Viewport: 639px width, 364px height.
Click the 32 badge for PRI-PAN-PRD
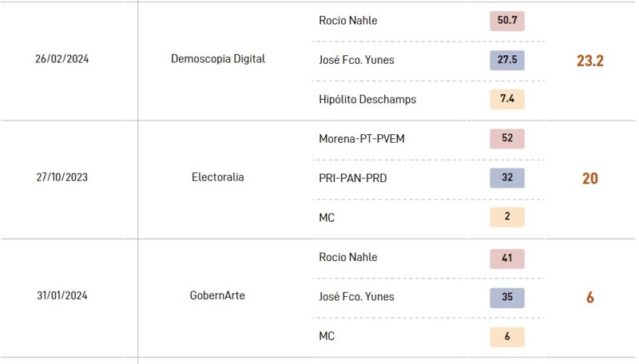click(x=507, y=178)
